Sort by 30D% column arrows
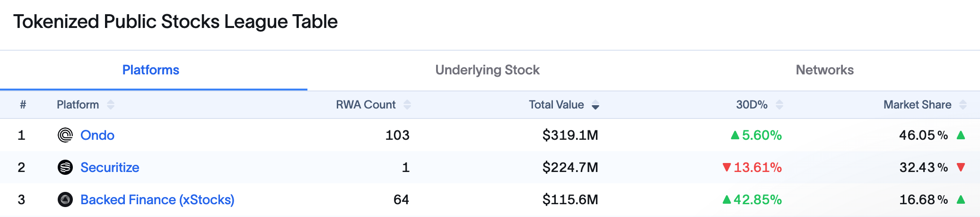This screenshot has width=980, height=217. [779, 105]
